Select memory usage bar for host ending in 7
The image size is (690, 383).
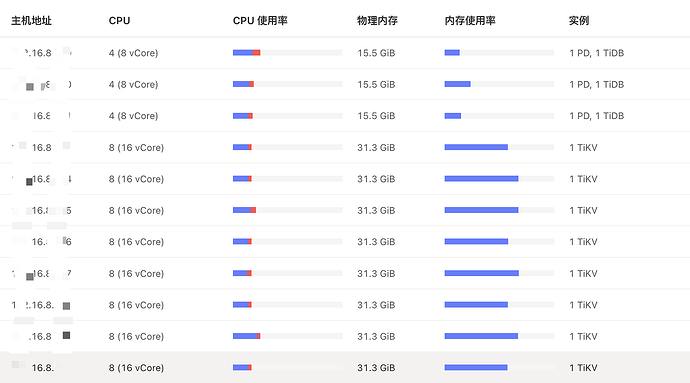[x=499, y=273]
